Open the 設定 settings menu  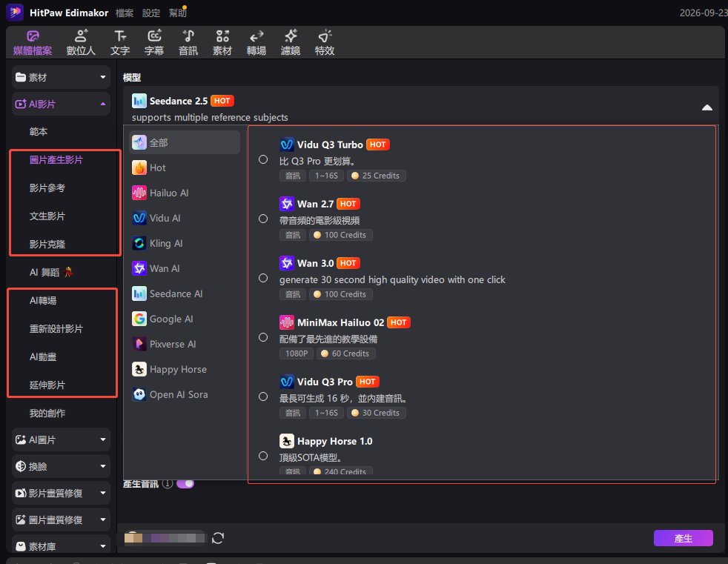151,13
